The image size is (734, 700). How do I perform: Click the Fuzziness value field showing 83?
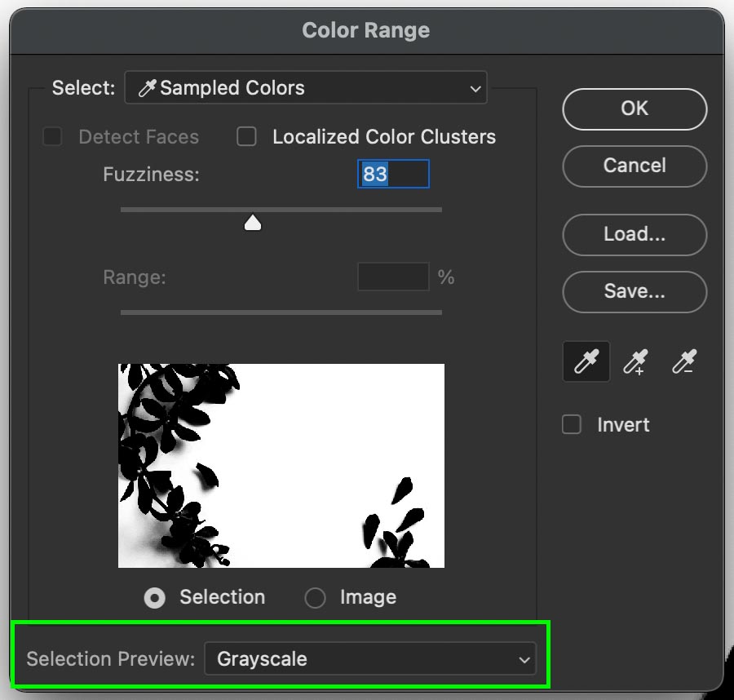tap(393, 174)
